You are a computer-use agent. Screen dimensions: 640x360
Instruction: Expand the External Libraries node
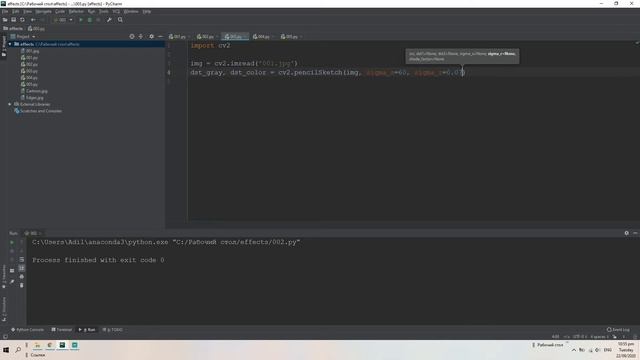pos(10,104)
